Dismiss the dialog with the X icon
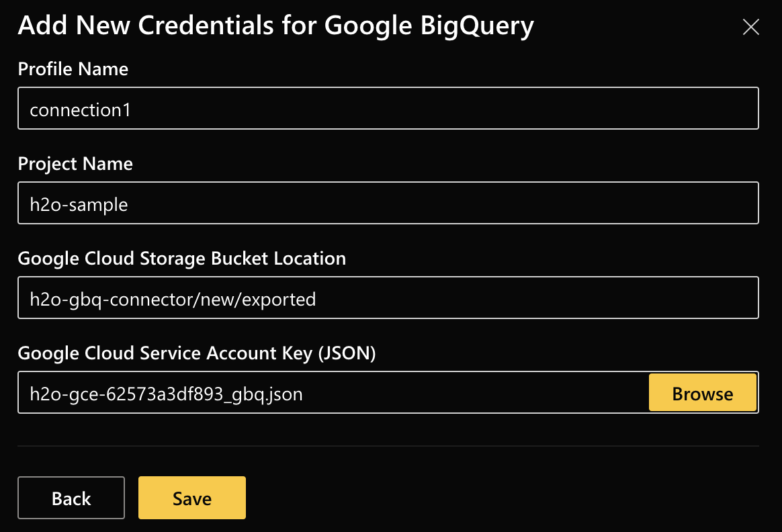This screenshot has height=532, width=782. [750, 27]
